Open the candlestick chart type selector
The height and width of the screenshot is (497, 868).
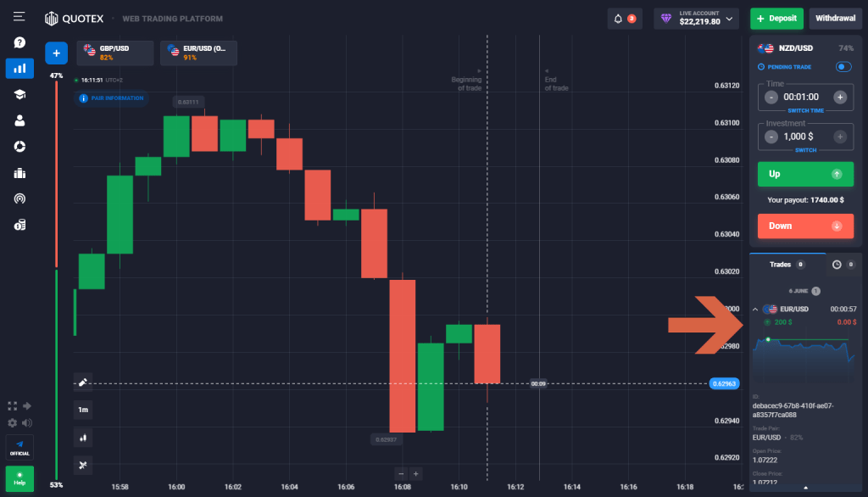click(x=83, y=438)
